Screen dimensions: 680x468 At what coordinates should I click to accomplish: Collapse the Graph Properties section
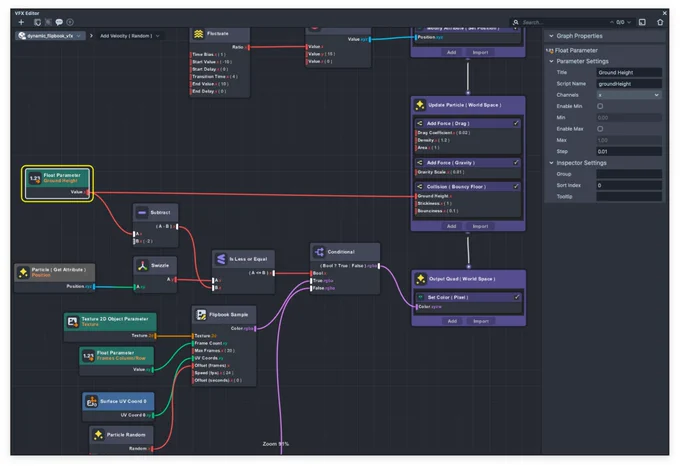pos(551,36)
